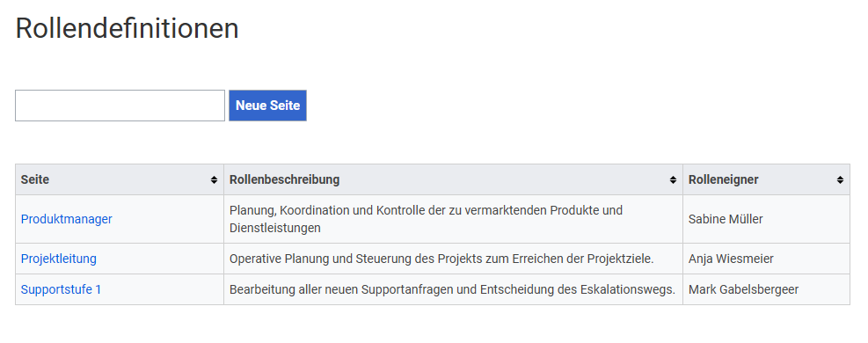Click the Supportstufe 1 description about Supportanfragen
Image resolution: width=868 pixels, height=343 pixels.
(x=452, y=289)
